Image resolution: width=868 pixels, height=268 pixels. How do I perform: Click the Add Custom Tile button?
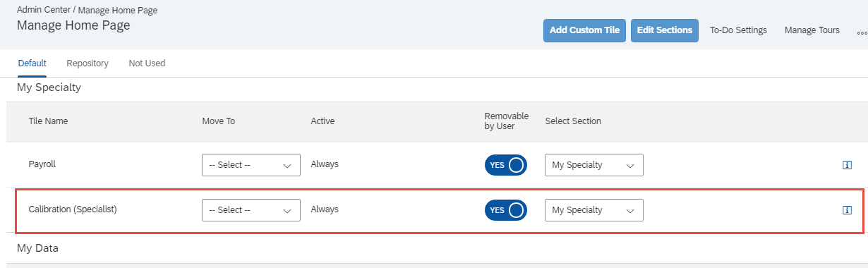[x=584, y=30]
